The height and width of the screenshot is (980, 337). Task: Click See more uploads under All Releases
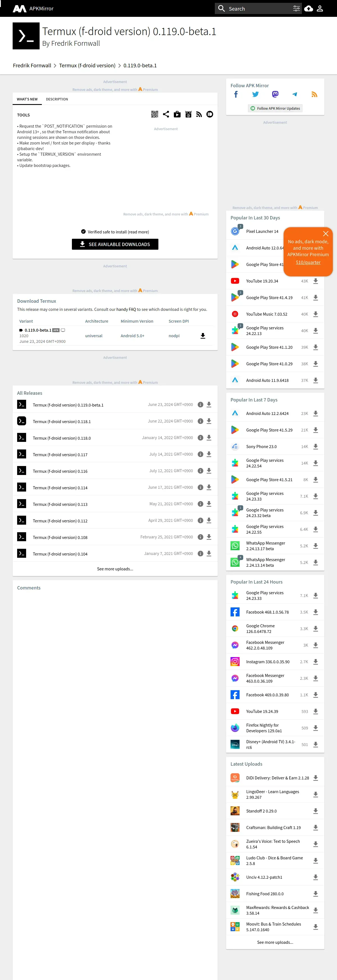point(115,569)
